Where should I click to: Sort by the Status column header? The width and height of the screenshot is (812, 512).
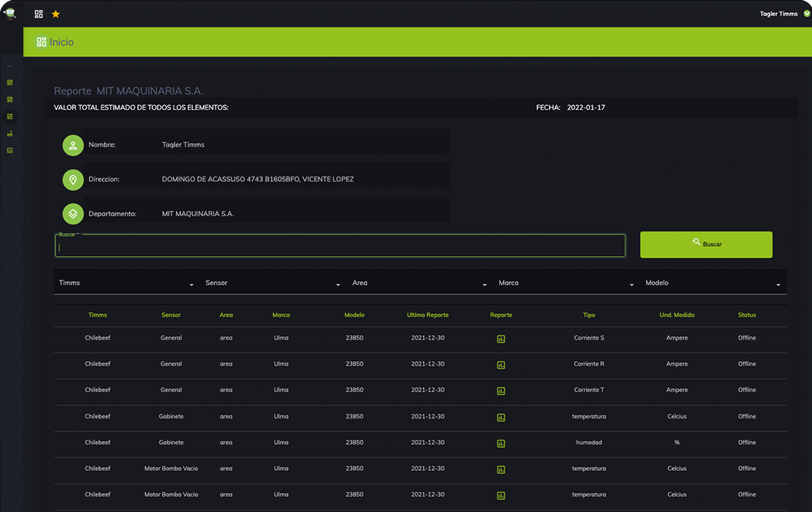pos(746,315)
